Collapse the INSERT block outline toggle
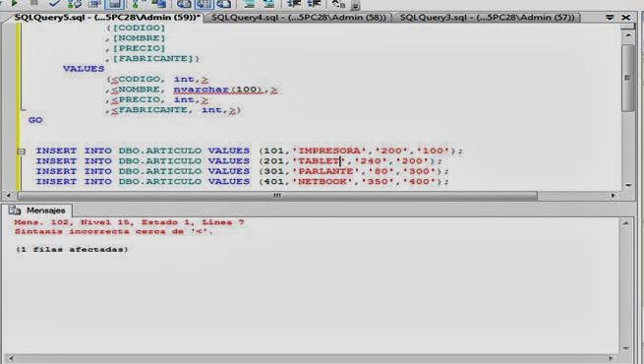 22,152
